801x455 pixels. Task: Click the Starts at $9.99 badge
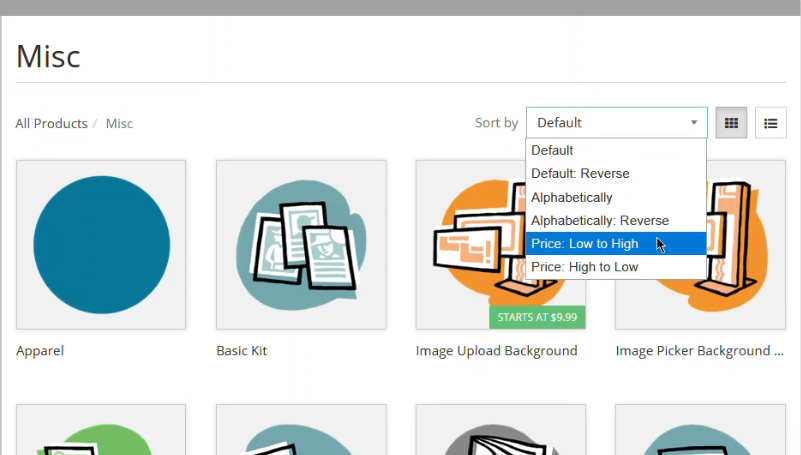537,317
